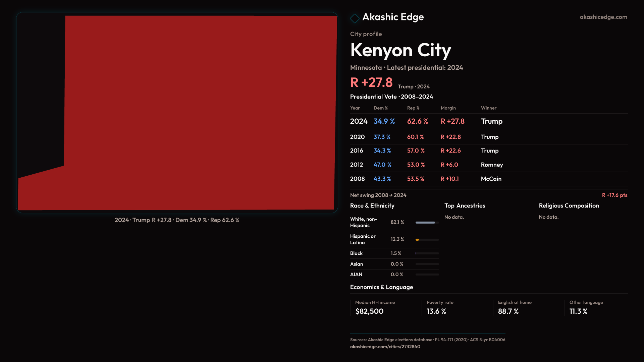Click the map caption below the chart
The width and height of the screenshot is (644, 362).
click(177, 220)
